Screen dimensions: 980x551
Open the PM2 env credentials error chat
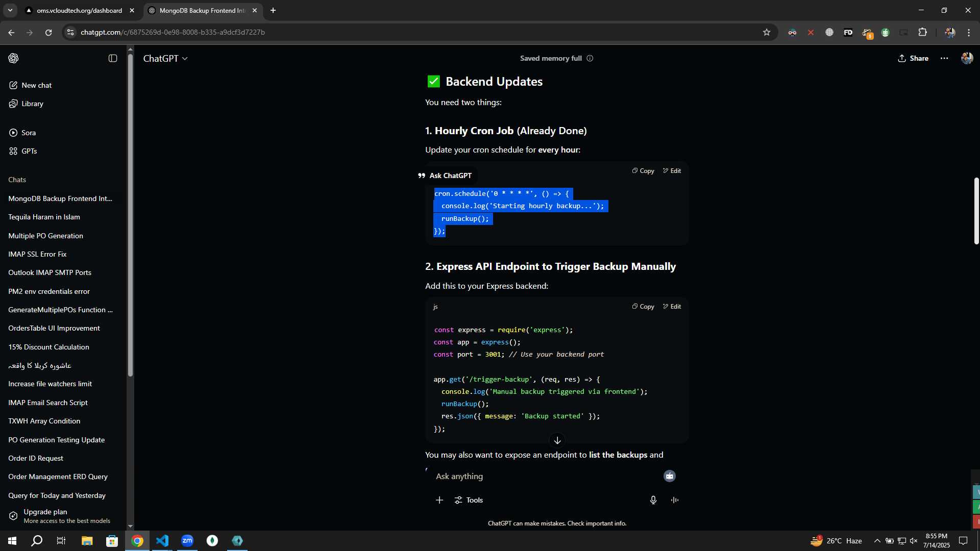click(49, 291)
